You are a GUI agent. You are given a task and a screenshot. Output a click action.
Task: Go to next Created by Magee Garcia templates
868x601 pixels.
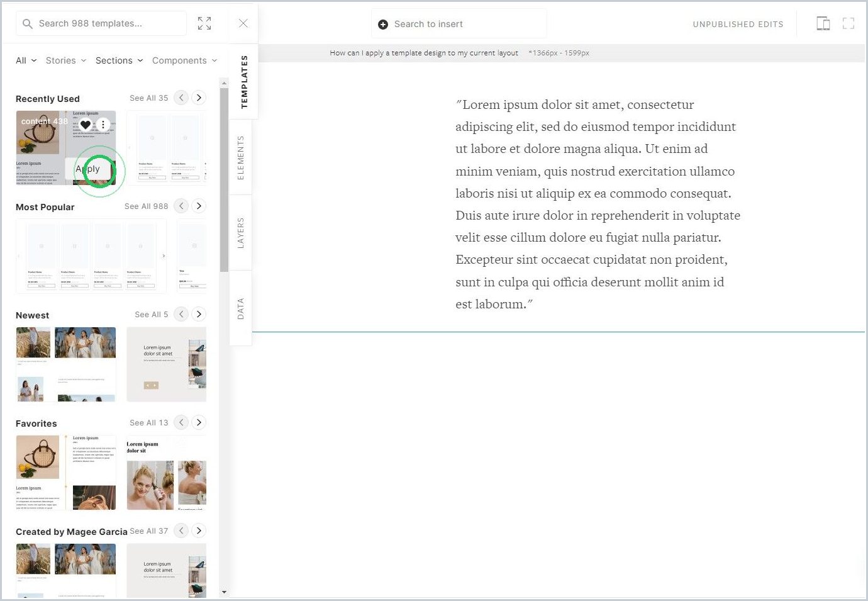click(x=199, y=531)
